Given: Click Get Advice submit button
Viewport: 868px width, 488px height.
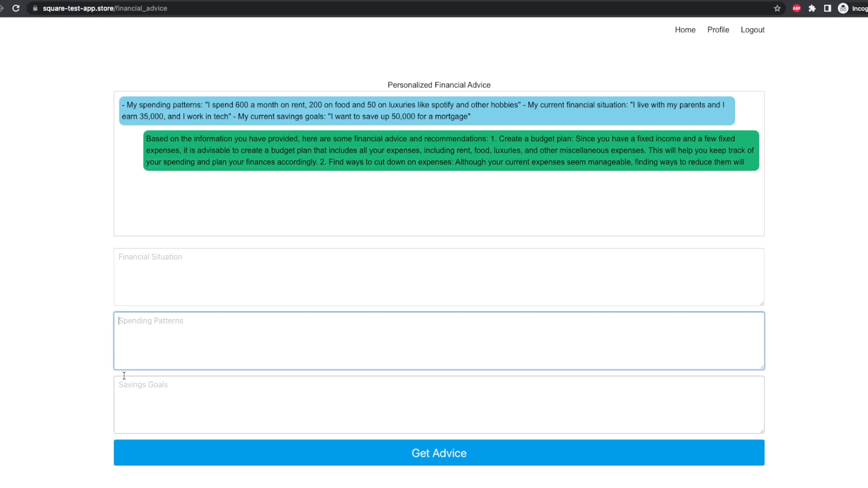Looking at the screenshot, I should pyautogui.click(x=439, y=453).
